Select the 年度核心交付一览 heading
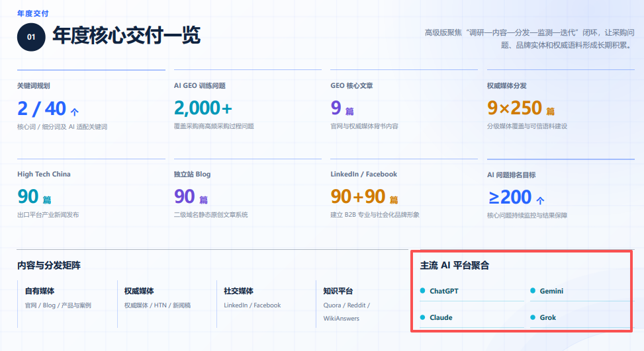The width and height of the screenshot is (644, 351). click(126, 35)
